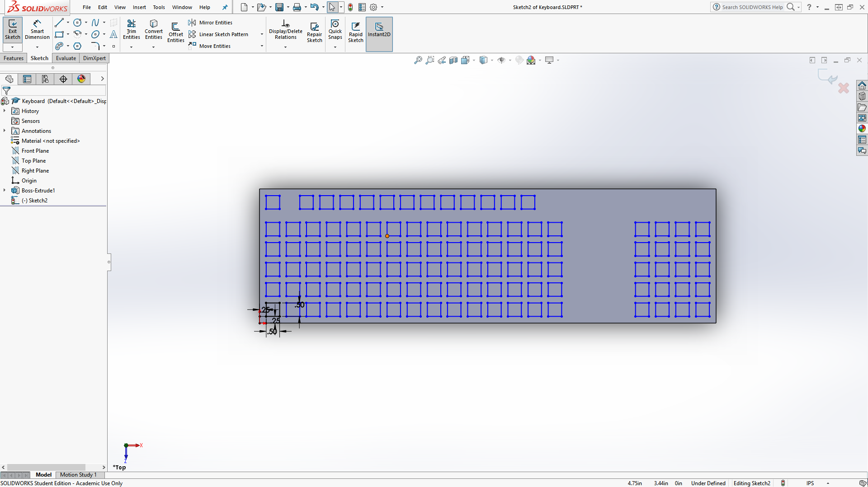Click the Exit Sketch button

(13, 30)
